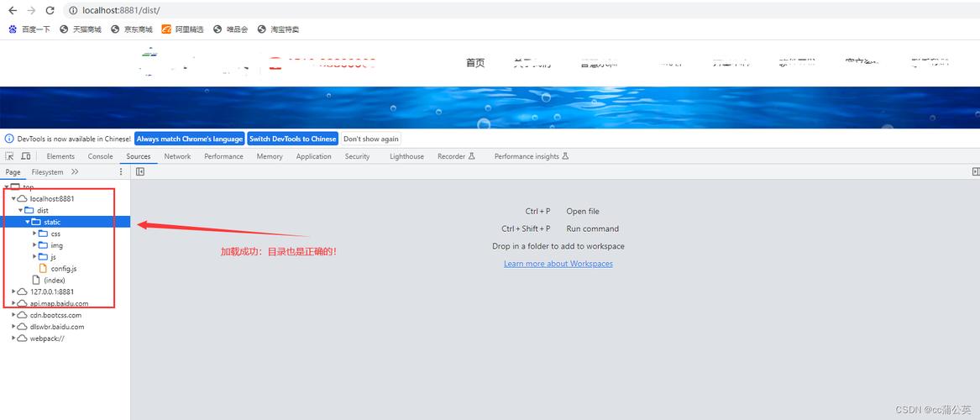Image resolution: width=980 pixels, height=420 pixels.
Task: Open the 京东商城 bookmark
Action: click(131, 29)
